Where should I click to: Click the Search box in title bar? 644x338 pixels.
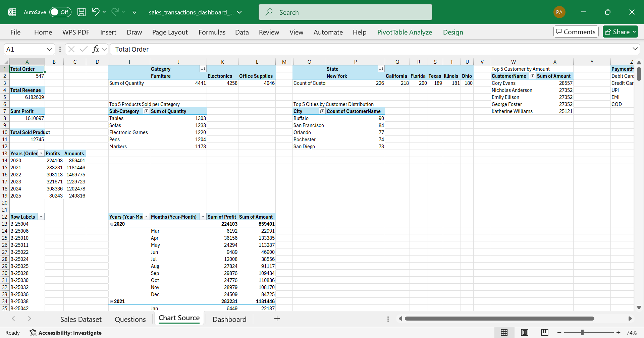345,12
